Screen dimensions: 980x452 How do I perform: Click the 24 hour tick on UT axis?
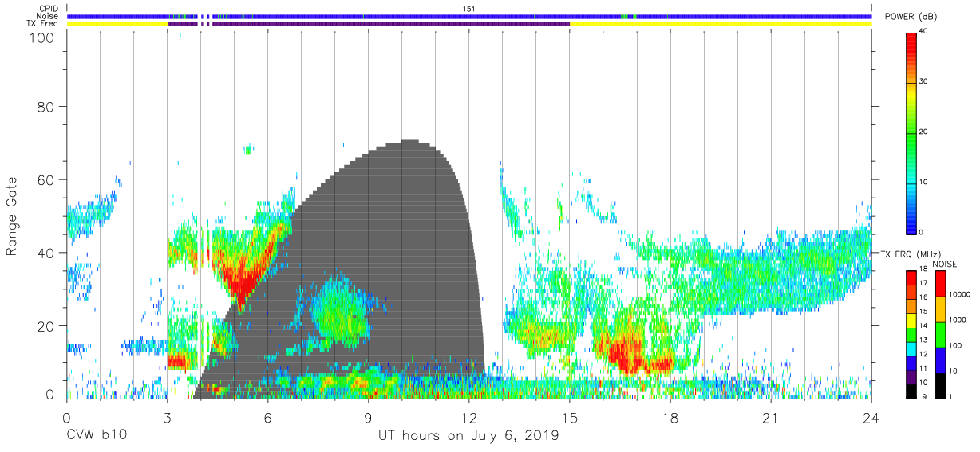(871, 419)
